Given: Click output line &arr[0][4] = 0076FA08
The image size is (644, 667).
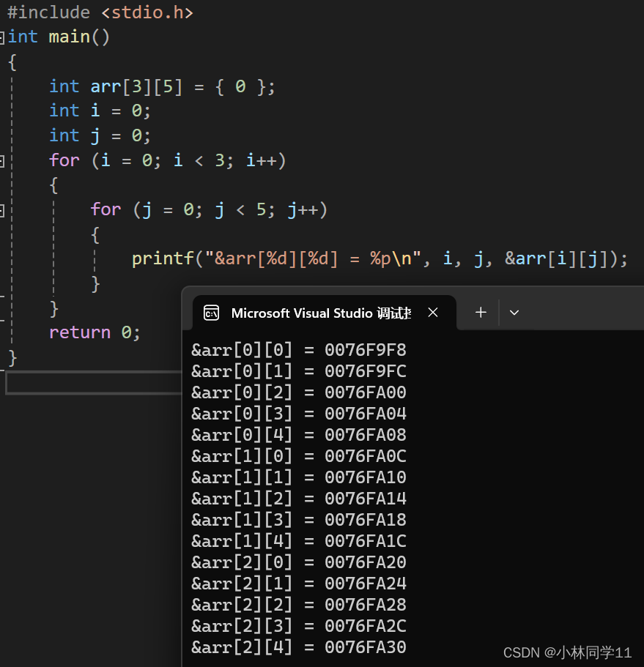Looking at the screenshot, I should (x=299, y=435).
